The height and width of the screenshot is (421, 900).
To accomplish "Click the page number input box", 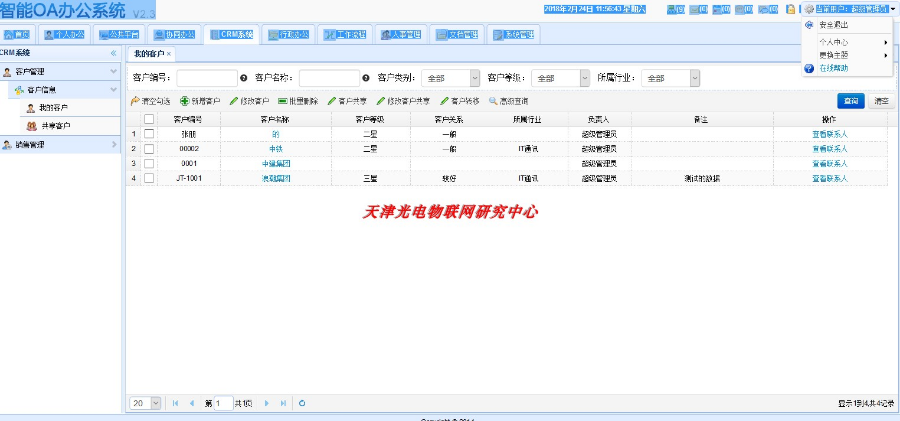I will point(224,403).
